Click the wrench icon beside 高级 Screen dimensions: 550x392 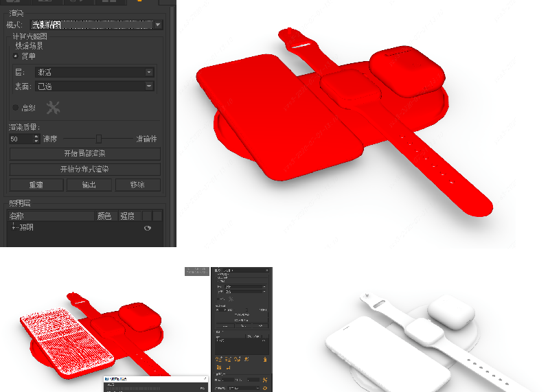53,108
